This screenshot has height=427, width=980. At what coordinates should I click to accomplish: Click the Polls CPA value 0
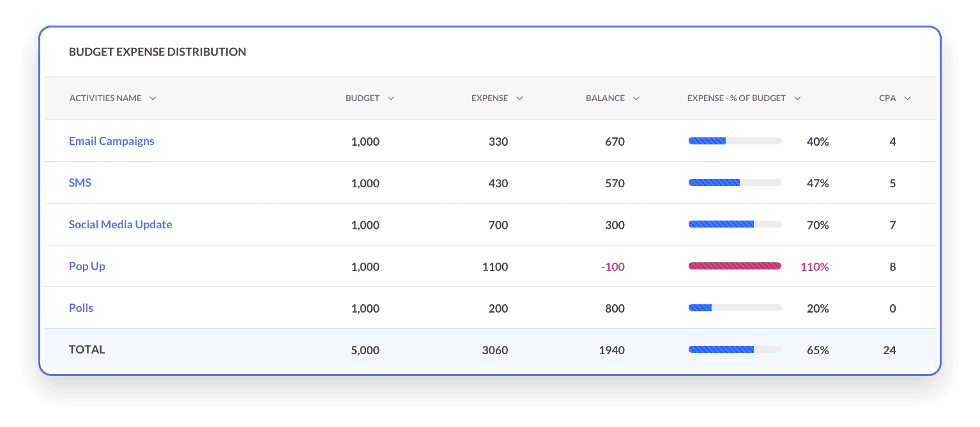click(x=892, y=309)
